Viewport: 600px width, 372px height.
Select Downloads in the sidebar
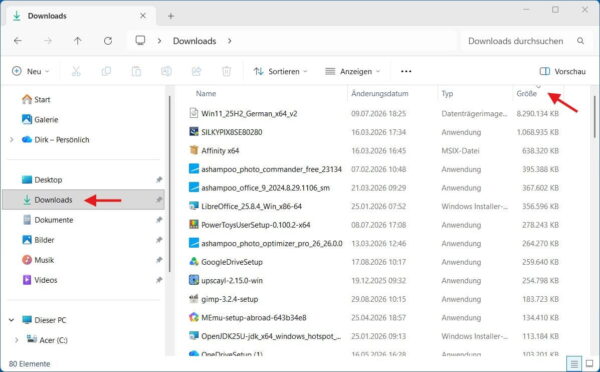(x=84, y=200)
